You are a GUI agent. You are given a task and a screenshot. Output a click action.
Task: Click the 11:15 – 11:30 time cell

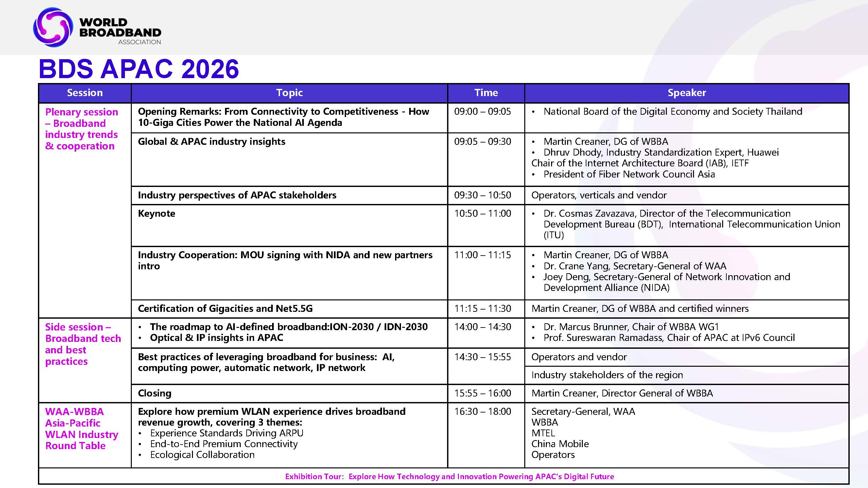coord(486,309)
